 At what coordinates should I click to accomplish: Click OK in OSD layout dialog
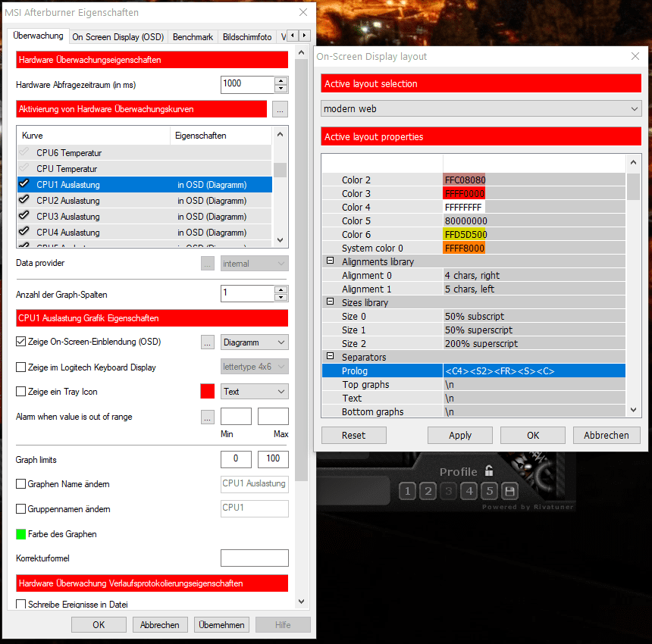coord(533,436)
